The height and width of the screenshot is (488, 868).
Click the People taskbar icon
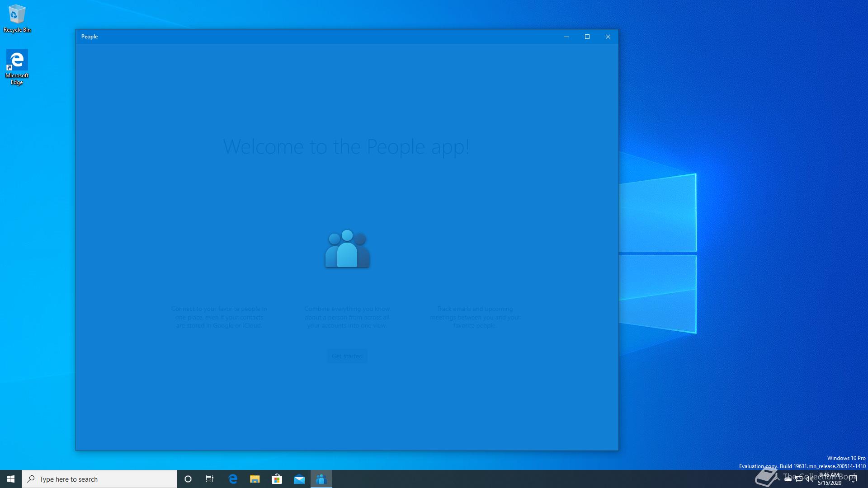[x=321, y=479]
